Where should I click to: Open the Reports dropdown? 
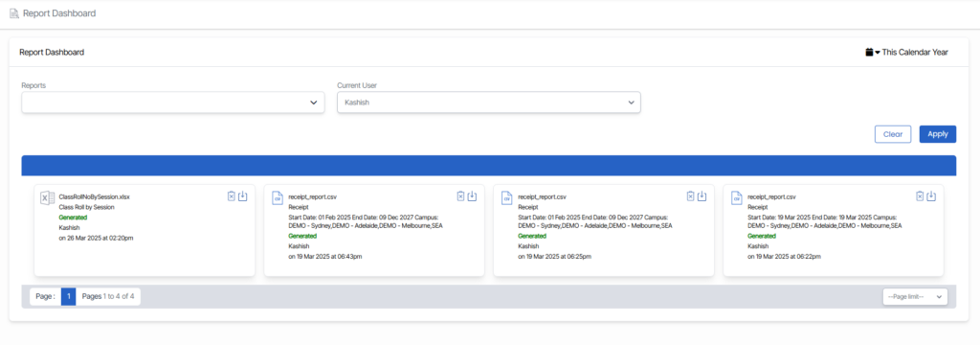(x=173, y=103)
